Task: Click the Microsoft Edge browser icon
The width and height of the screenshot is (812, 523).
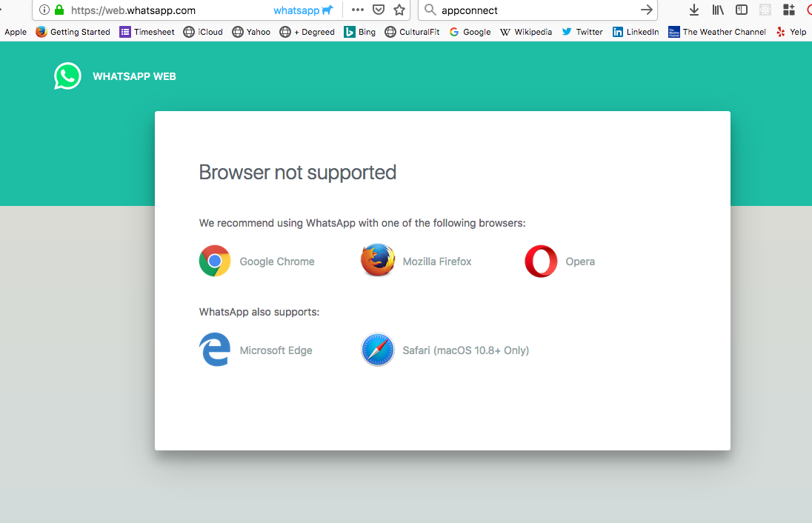Action: [x=215, y=350]
